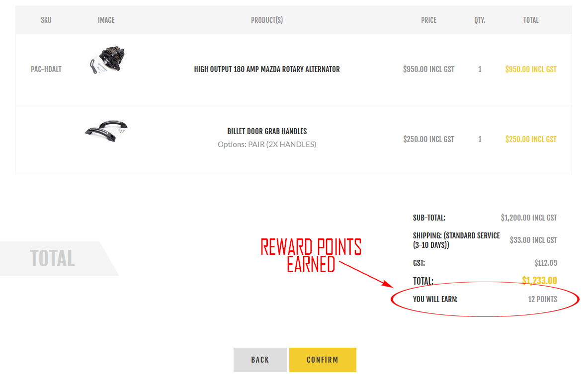588x377 pixels.
Task: Click the 12 Points reward value
Action: click(x=542, y=300)
